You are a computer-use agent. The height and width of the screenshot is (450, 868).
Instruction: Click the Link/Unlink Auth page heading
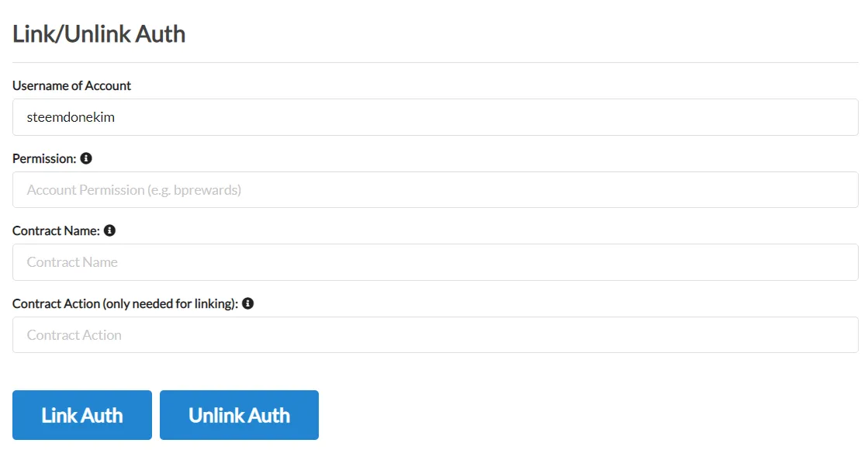pyautogui.click(x=99, y=34)
